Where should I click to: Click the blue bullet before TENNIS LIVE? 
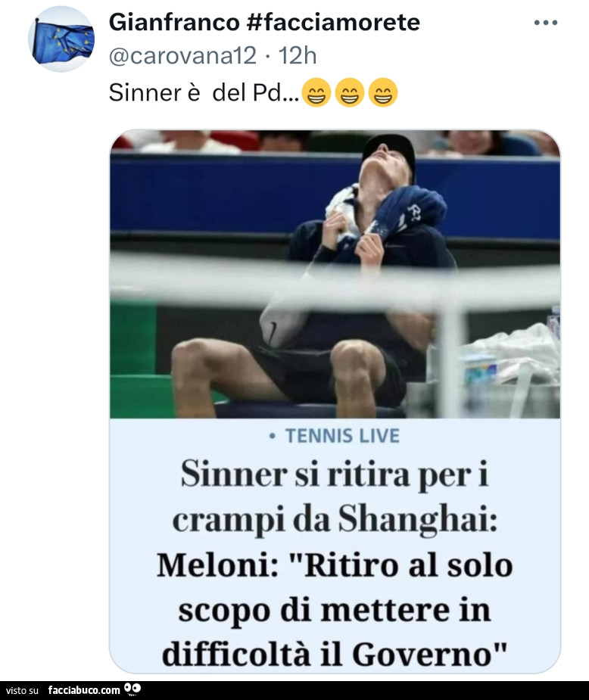coord(272,436)
